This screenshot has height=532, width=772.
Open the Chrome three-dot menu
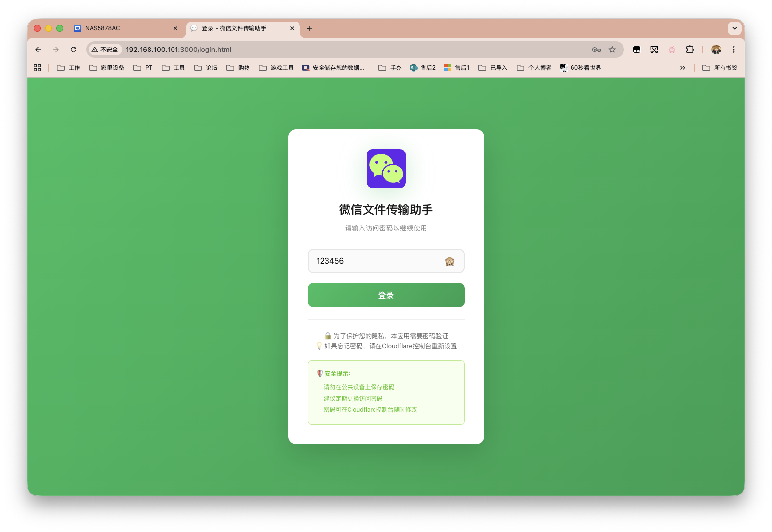734,50
